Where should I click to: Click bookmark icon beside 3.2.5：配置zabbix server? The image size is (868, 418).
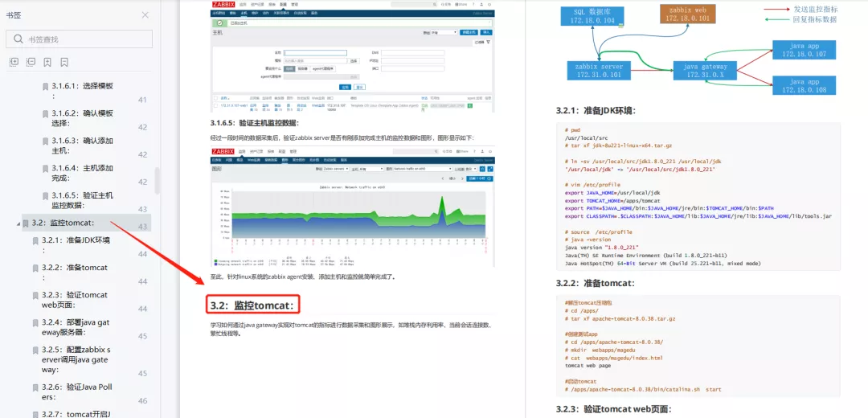click(35, 350)
